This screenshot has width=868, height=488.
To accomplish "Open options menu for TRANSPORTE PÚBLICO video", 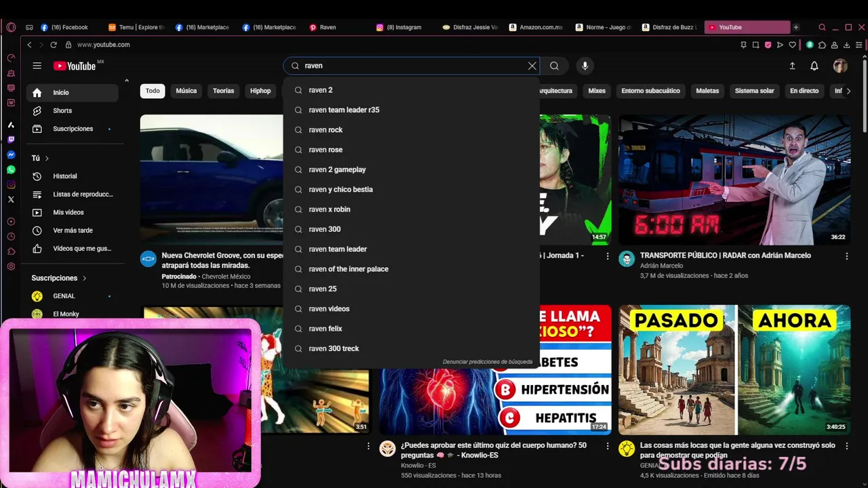I will click(x=846, y=256).
